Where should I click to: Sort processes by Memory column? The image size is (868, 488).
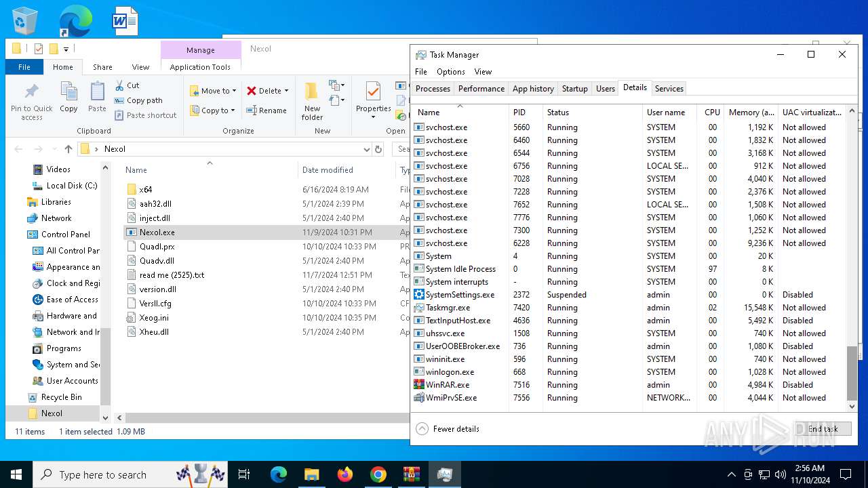(x=751, y=113)
